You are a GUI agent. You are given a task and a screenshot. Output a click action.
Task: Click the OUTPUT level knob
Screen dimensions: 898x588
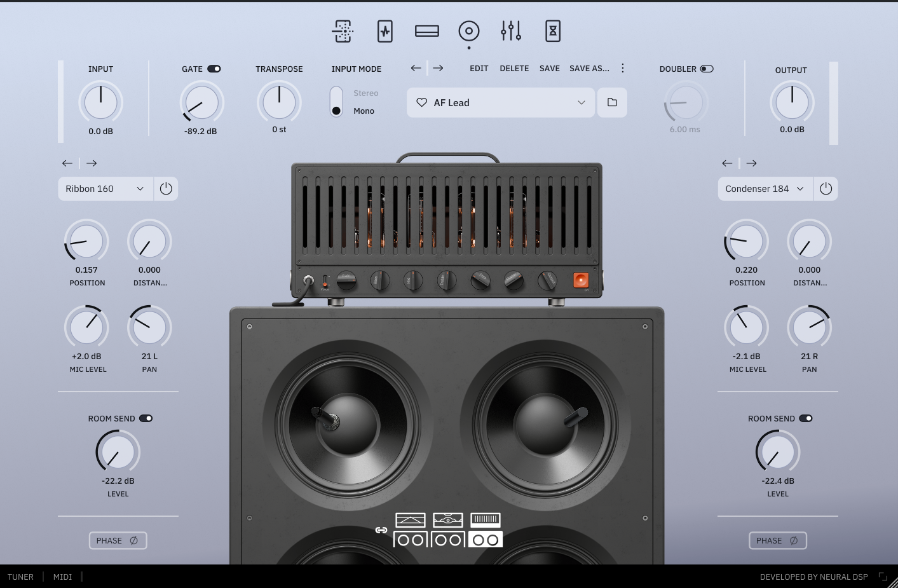pyautogui.click(x=792, y=102)
